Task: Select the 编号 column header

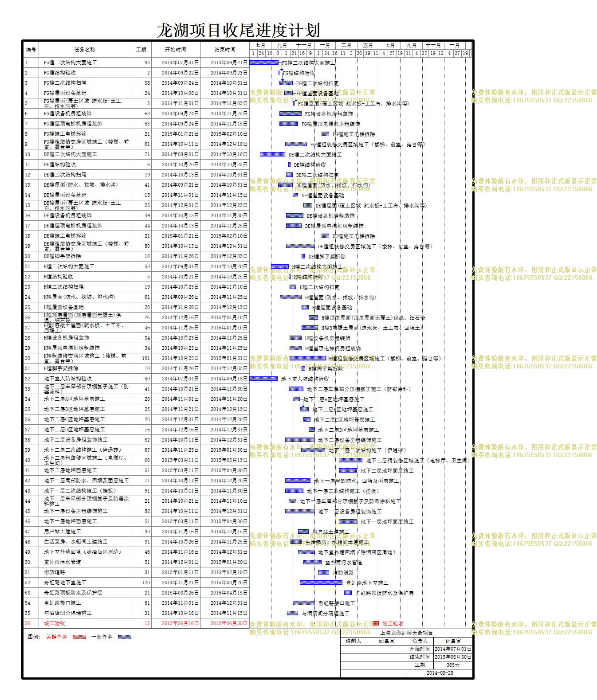Action: [31, 50]
